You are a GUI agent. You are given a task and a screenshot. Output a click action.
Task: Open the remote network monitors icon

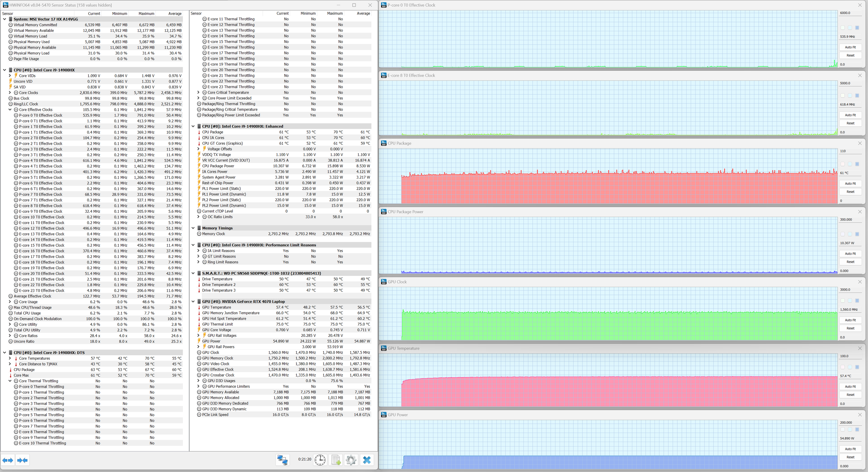tap(282, 460)
